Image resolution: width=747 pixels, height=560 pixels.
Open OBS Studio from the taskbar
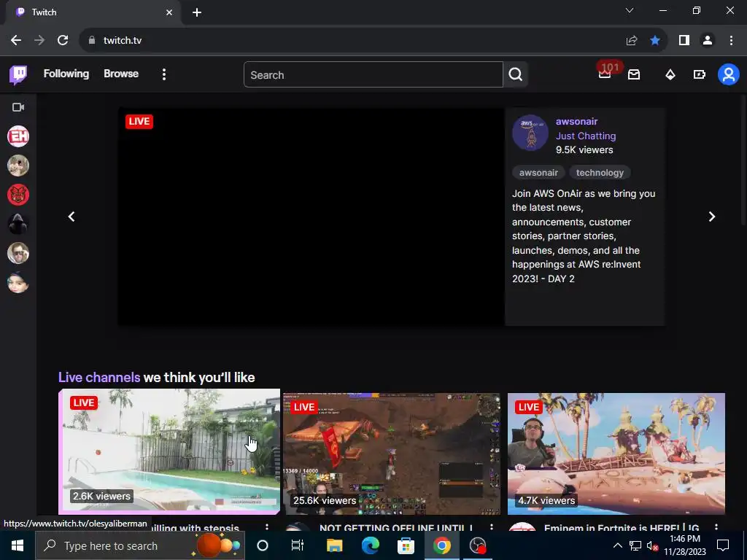477,545
